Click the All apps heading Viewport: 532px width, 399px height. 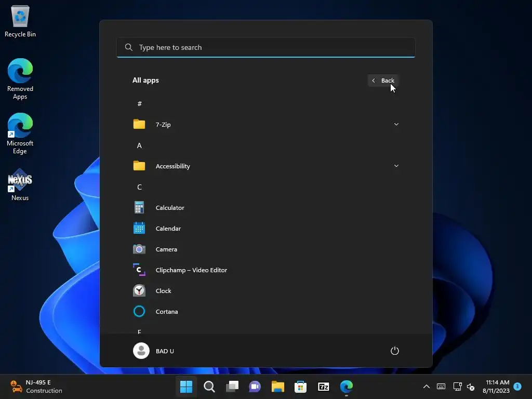coord(145,81)
